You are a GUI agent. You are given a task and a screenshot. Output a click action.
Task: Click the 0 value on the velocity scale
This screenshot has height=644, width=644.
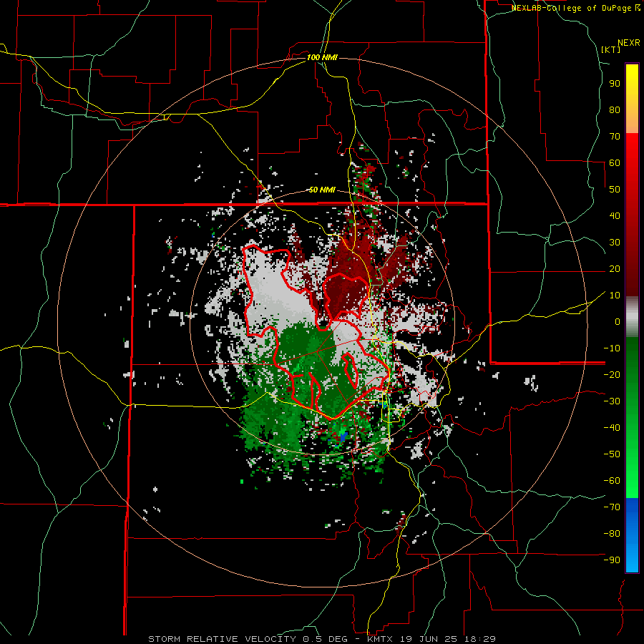[x=618, y=322]
